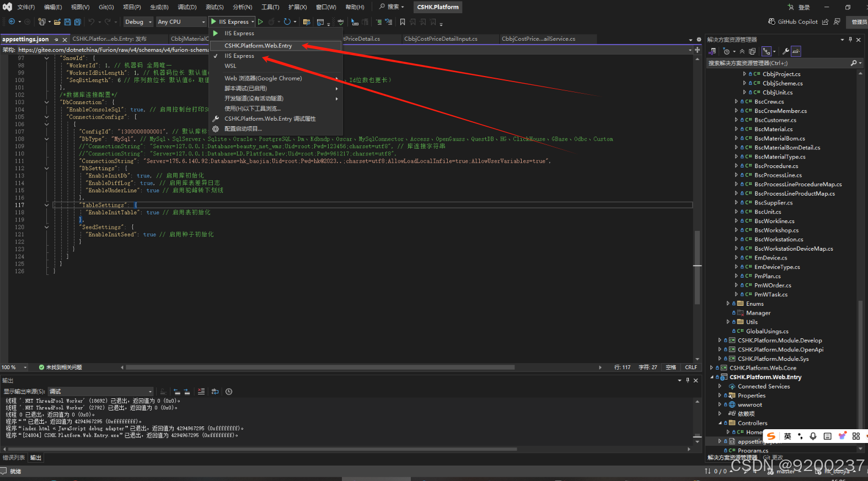Collapse the CSHK.Platform.Web.Entry project node
The width and height of the screenshot is (868, 481).
coord(711,377)
